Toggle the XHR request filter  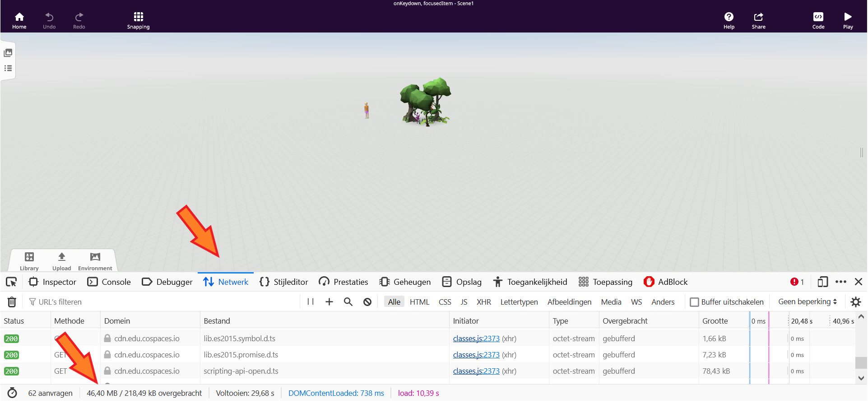(483, 302)
